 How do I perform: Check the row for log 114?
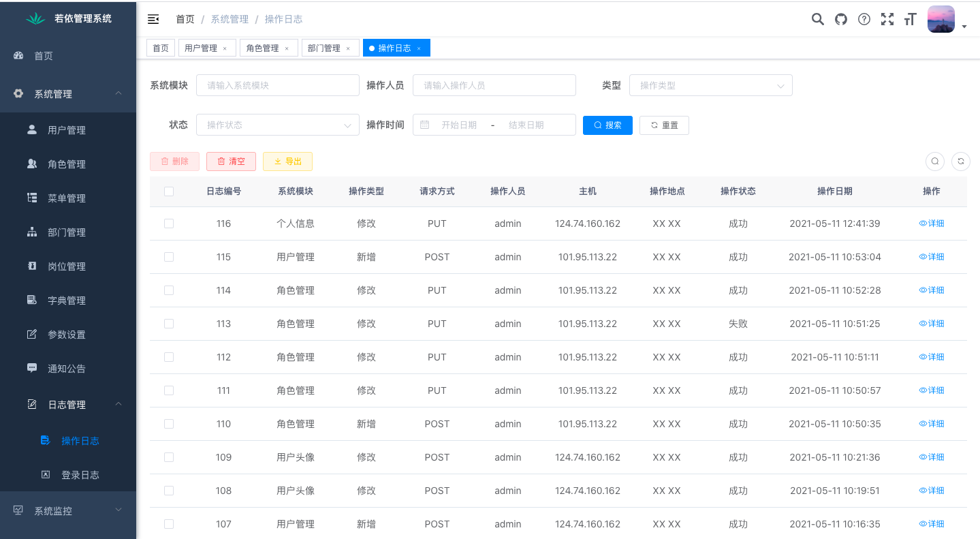pyautogui.click(x=169, y=290)
